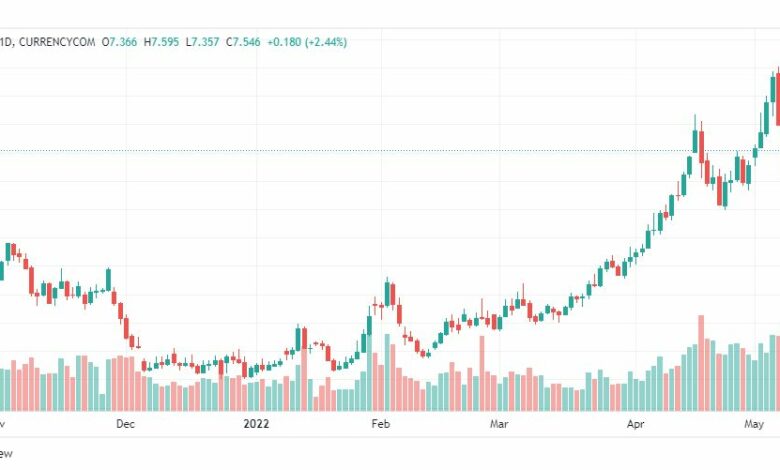Click the green candle at the early-February peak
The image size is (780, 470).
(x=387, y=293)
